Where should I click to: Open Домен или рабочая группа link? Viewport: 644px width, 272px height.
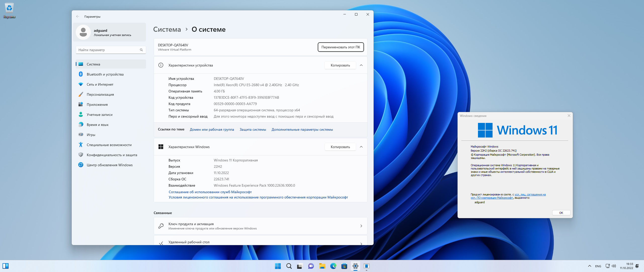coord(212,130)
